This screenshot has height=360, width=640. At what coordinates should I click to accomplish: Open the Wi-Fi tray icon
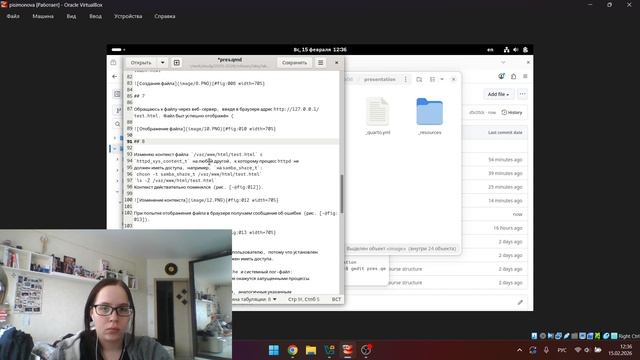pos(578,350)
